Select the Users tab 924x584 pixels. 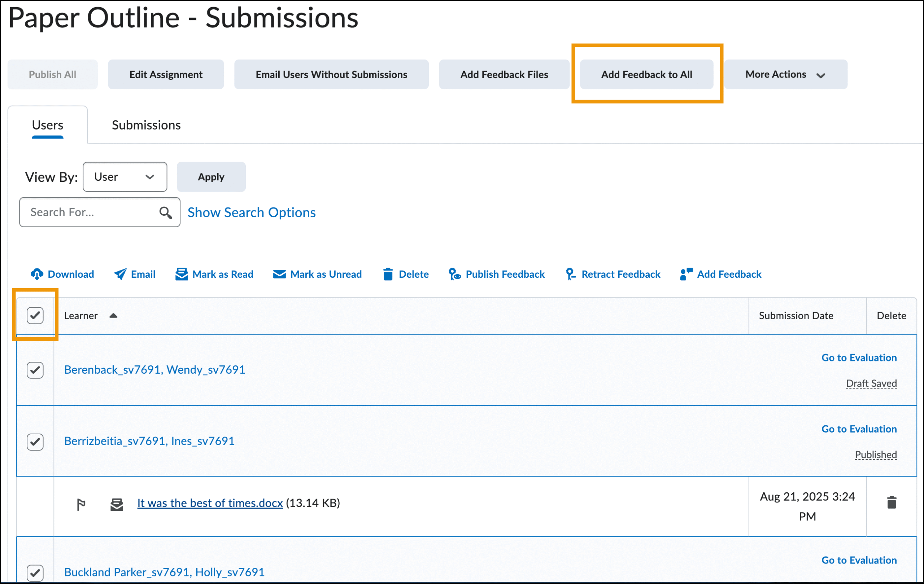point(48,125)
